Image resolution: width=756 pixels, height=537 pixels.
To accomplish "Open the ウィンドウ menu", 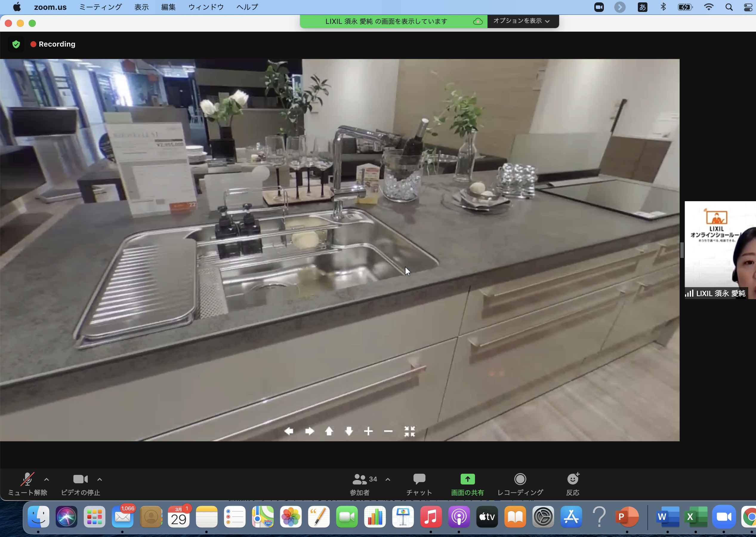I will (x=206, y=7).
